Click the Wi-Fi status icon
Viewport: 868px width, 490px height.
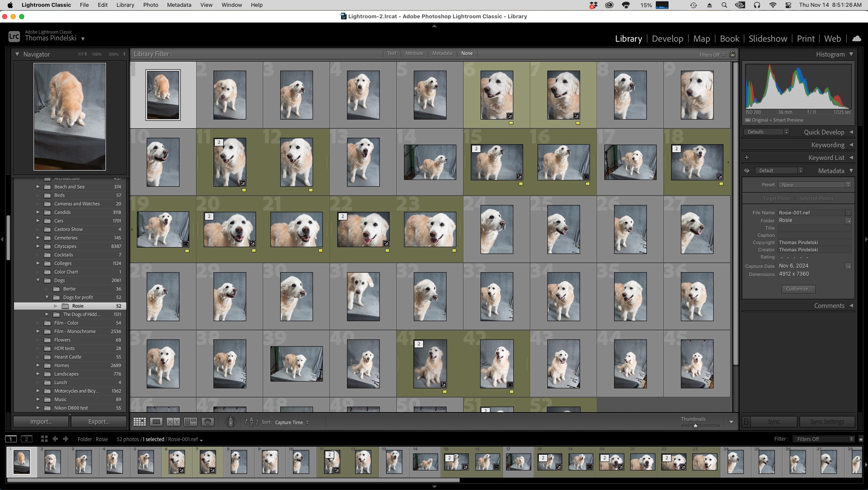tap(773, 5)
